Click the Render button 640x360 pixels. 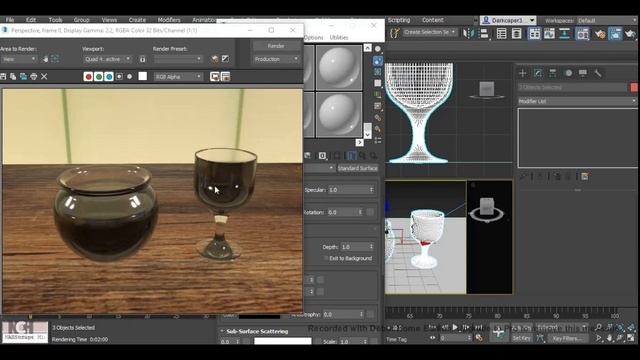click(276, 46)
